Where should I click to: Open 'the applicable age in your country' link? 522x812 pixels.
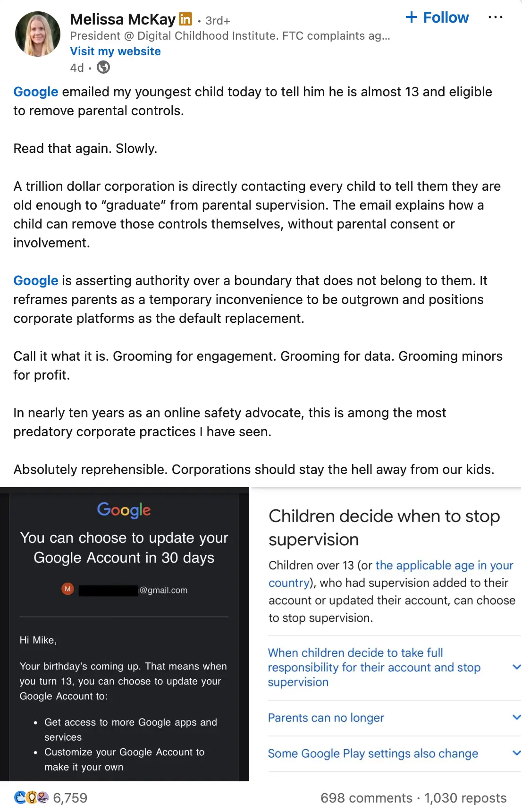point(444,566)
